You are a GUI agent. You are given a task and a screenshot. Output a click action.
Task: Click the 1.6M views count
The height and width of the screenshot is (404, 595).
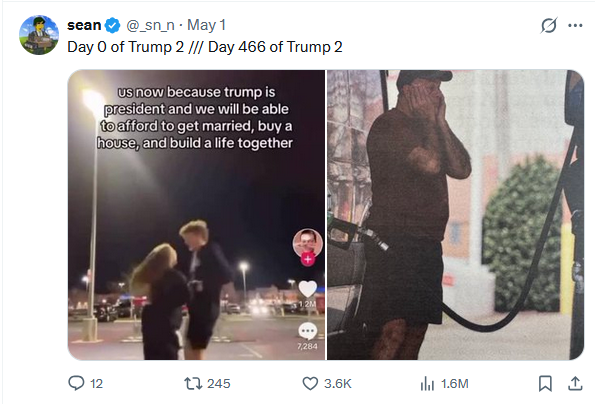(x=455, y=384)
